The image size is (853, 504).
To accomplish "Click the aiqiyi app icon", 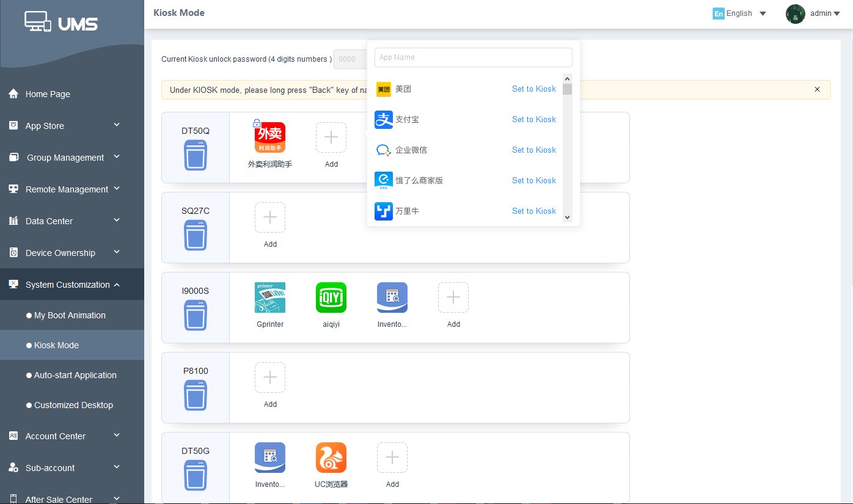I will (x=331, y=298).
